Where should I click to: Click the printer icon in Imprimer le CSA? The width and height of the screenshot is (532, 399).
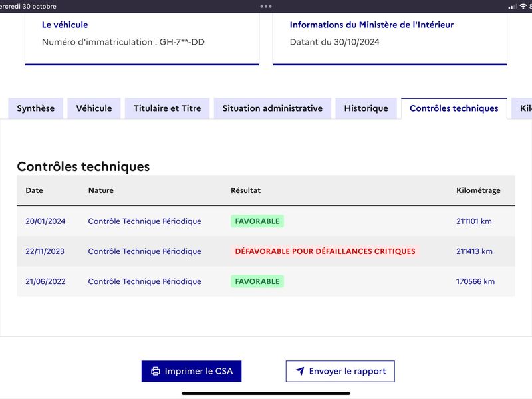coord(156,371)
